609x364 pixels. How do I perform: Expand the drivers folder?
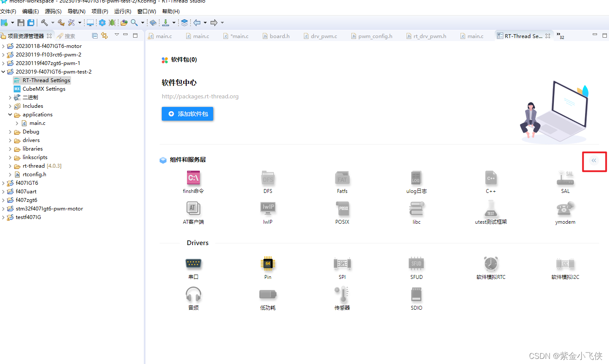(10, 140)
